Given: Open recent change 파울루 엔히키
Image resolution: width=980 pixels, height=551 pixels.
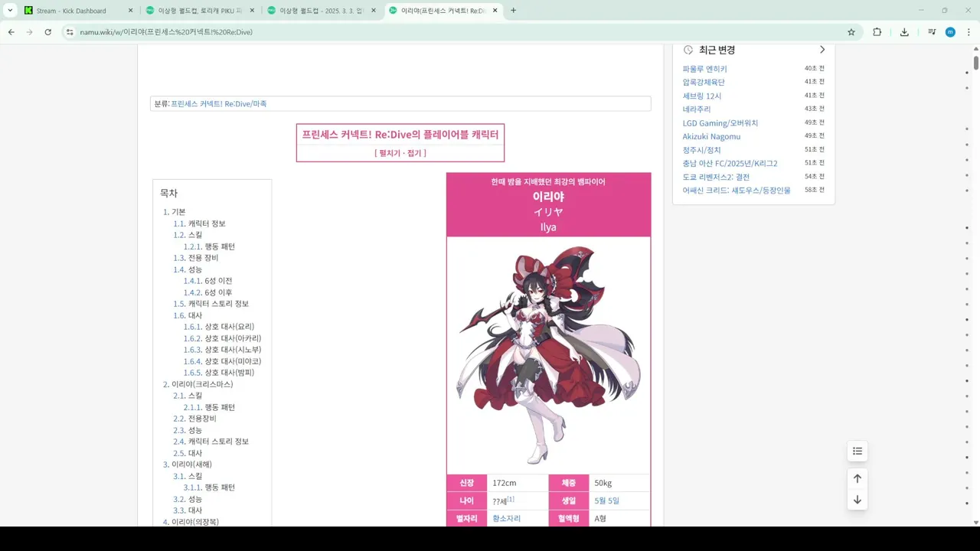Looking at the screenshot, I should (704, 69).
